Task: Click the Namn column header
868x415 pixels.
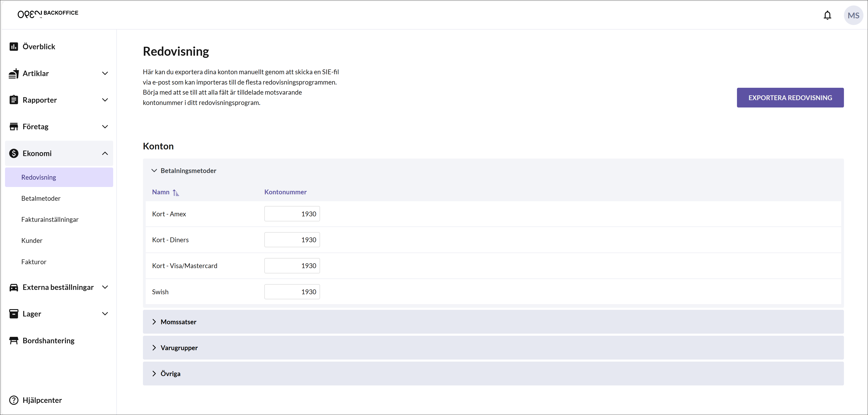Action: 161,192
